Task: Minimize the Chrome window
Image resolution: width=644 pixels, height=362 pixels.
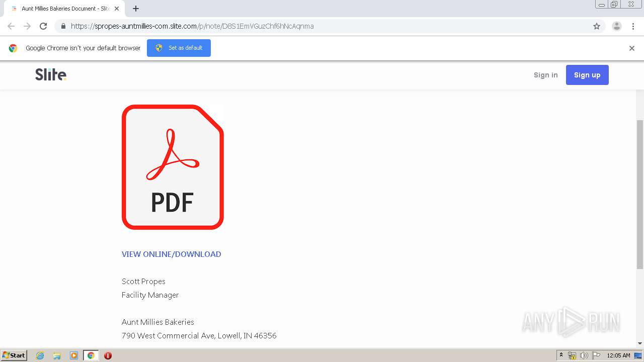Action: click(x=602, y=5)
